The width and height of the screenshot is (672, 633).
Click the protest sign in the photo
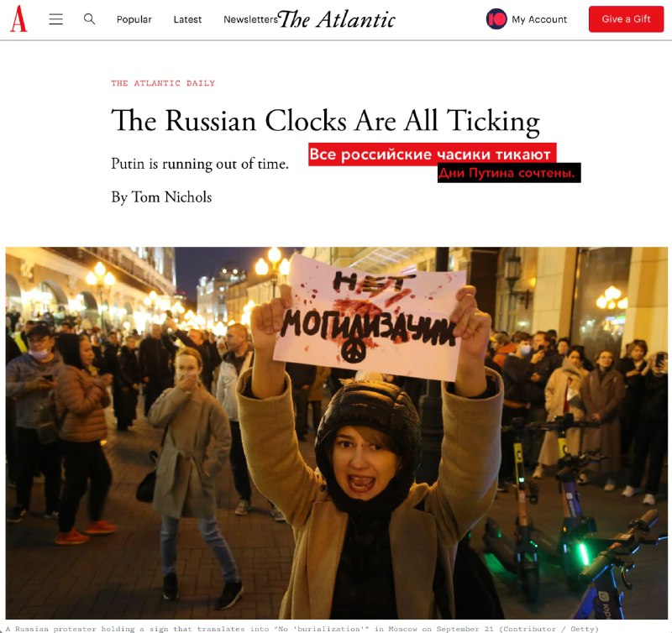coord(370,317)
